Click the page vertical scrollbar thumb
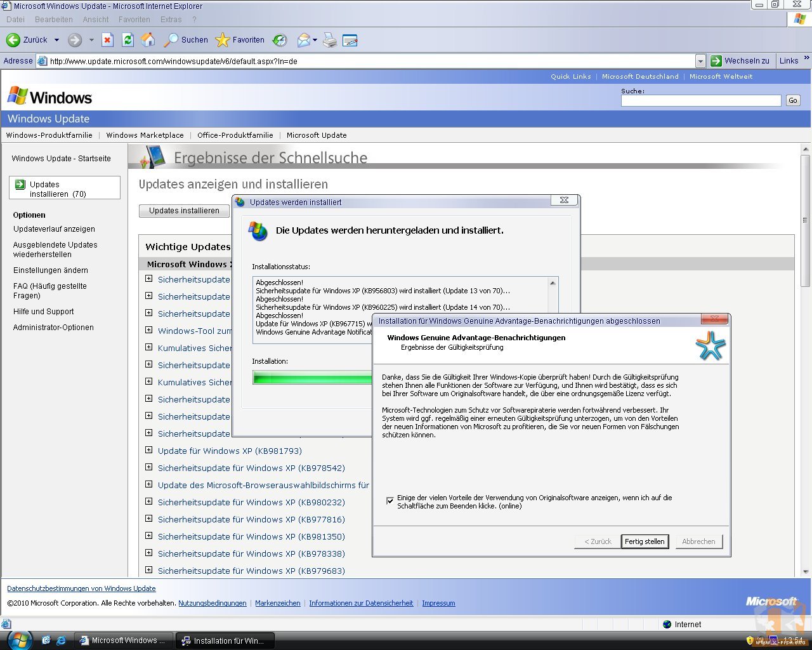This screenshot has height=650, width=812. (806, 220)
